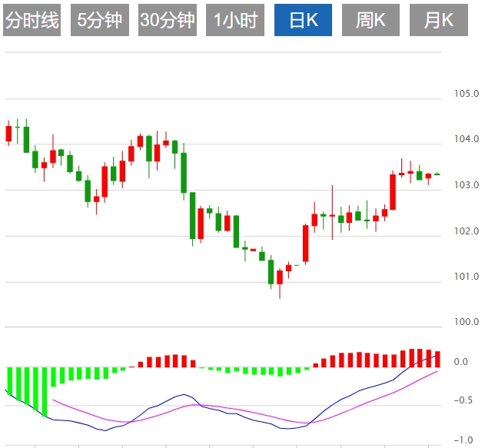Click the last small green candle on the far right
This screenshot has height=448, width=485.
tap(437, 174)
